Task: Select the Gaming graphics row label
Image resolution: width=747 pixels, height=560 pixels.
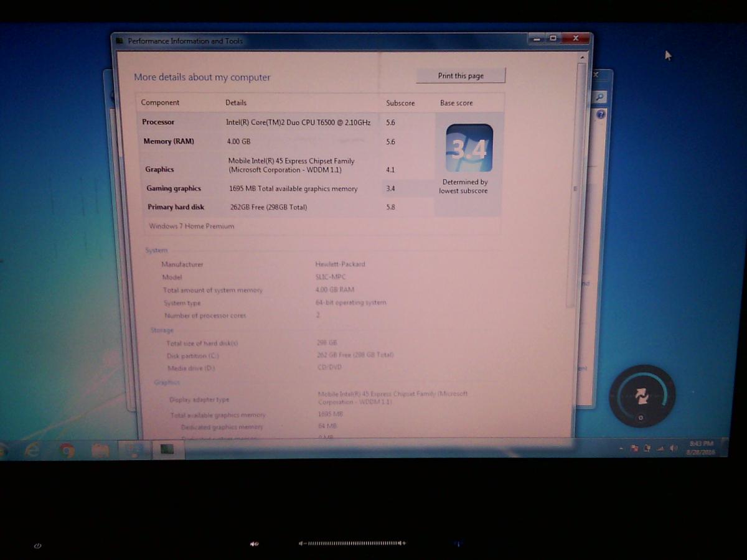Action: 174,189
